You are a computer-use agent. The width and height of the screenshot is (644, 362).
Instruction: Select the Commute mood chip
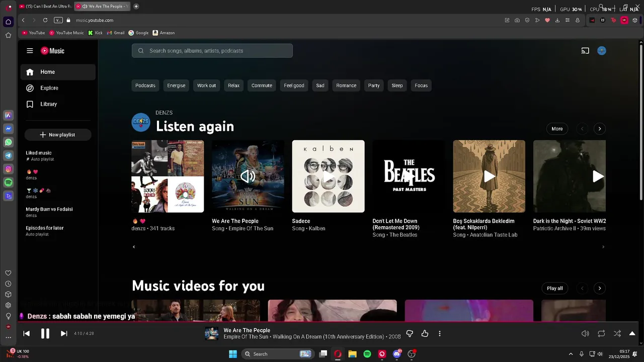coord(262,85)
